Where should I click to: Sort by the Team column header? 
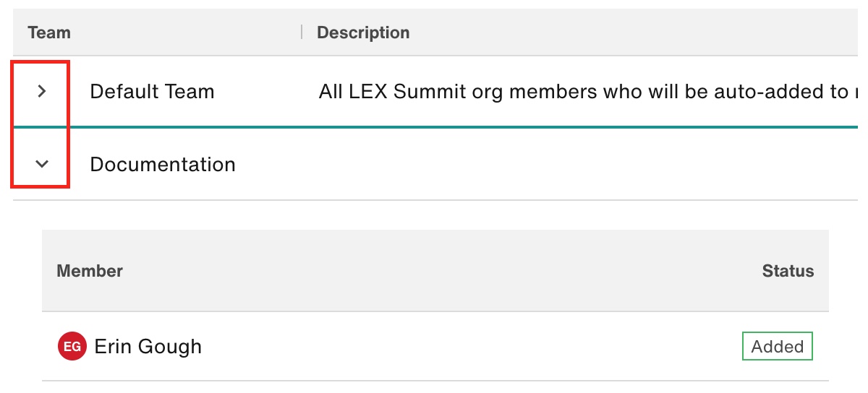49,33
